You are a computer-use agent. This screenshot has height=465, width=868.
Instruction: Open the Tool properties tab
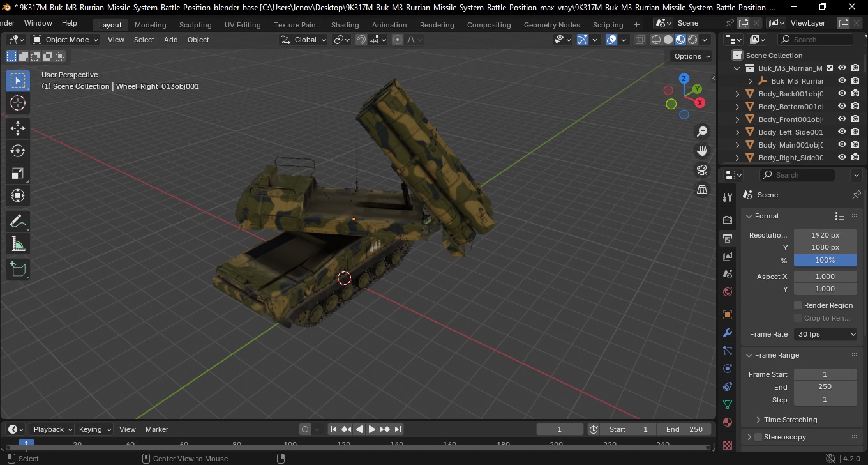(x=728, y=197)
